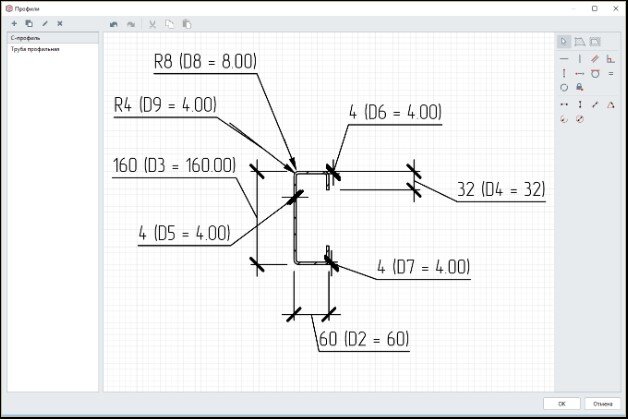
Task: Add a new profile with the plus icon
Action: pyautogui.click(x=14, y=24)
